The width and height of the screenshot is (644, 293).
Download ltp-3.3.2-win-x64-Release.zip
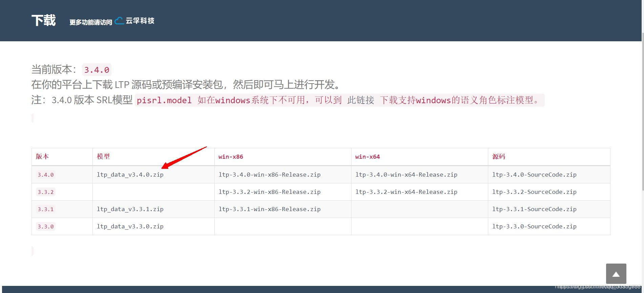point(406,192)
